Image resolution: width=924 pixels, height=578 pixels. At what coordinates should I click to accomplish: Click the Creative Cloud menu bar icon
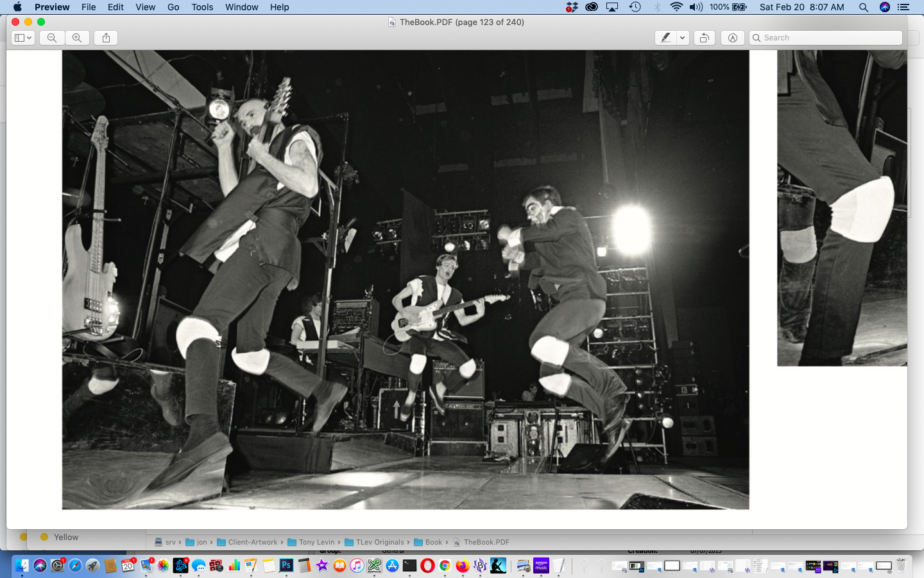(592, 7)
